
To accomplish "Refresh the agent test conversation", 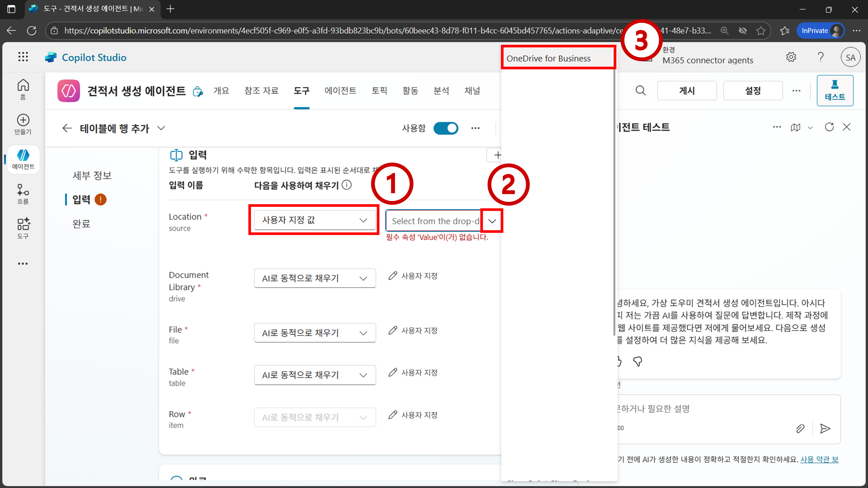I will [829, 127].
